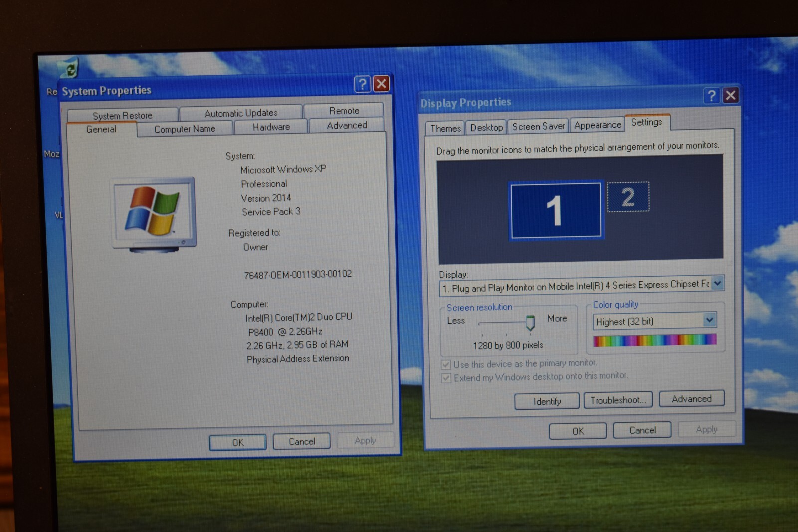Select monitor 2 icon in arrangement area
Image resolution: width=798 pixels, height=532 pixels.
(x=628, y=197)
